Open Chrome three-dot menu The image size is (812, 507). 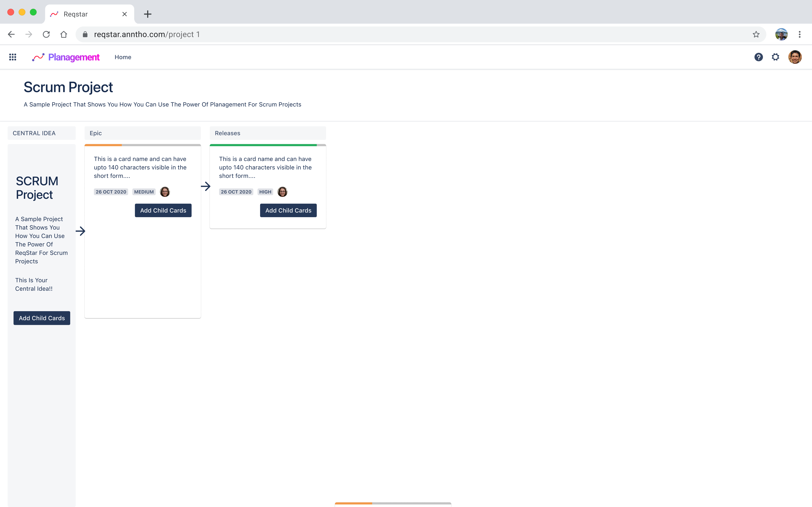pos(800,34)
